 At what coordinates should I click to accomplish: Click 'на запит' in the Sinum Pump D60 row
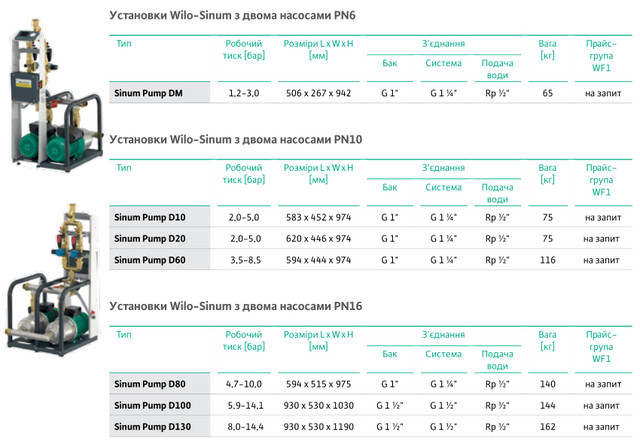pyautogui.click(x=601, y=259)
